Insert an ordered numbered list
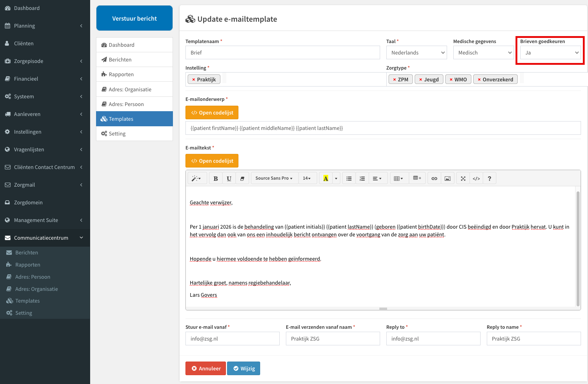The height and width of the screenshot is (384, 588). [x=362, y=179]
